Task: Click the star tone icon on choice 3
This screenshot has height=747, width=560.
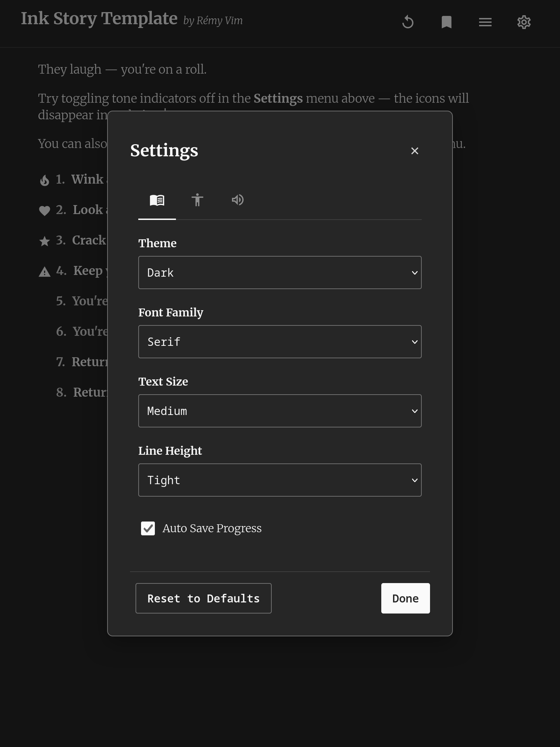Action: [x=45, y=241]
